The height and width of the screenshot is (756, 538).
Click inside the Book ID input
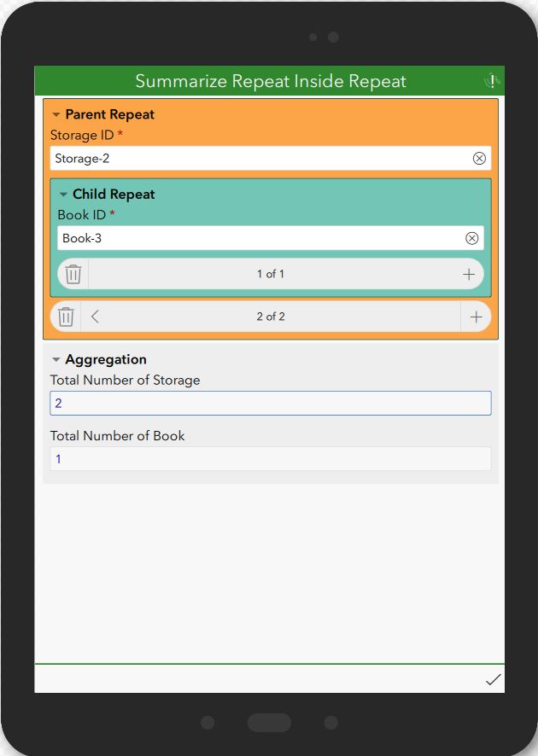256,238
